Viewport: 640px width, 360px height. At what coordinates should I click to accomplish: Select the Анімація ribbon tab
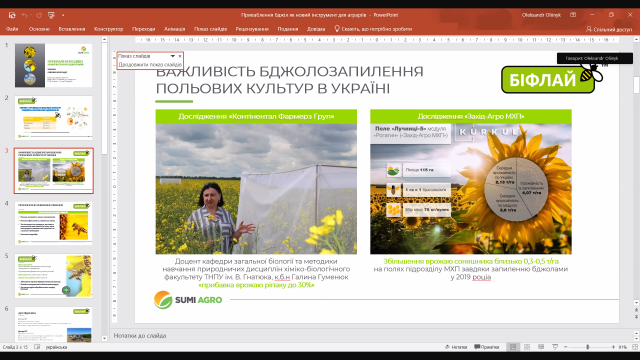click(175, 29)
